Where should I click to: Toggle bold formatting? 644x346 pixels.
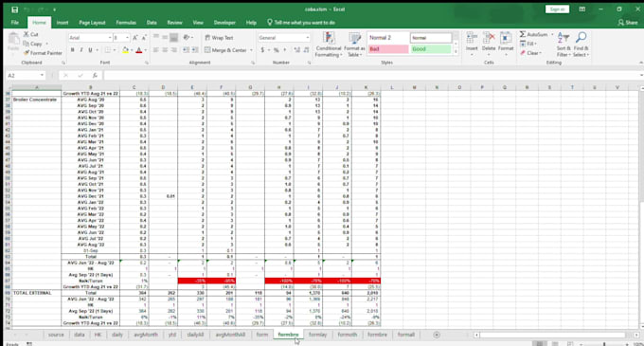(x=72, y=50)
